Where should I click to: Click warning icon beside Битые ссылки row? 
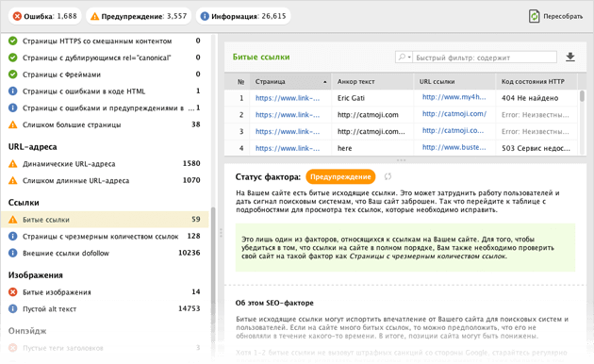click(x=13, y=220)
